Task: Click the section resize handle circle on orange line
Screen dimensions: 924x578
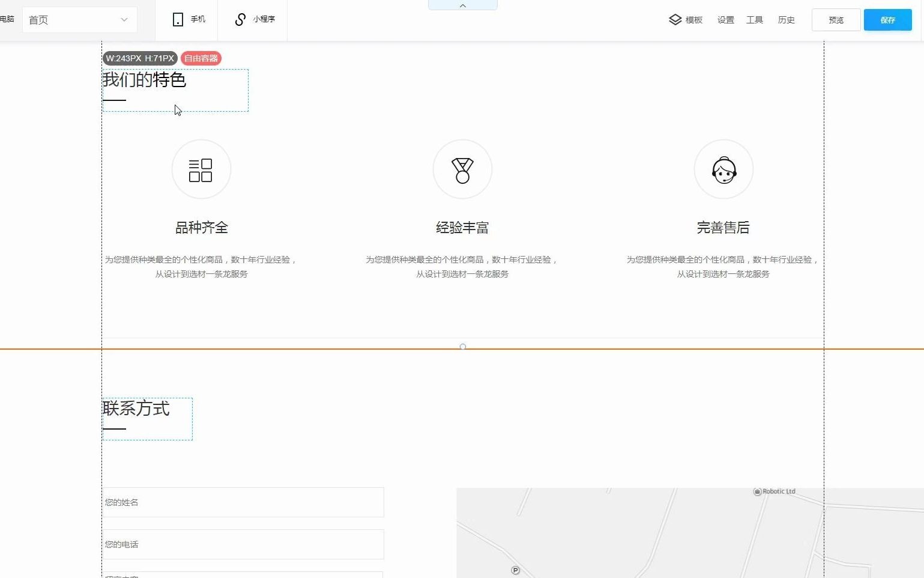Action: point(462,347)
